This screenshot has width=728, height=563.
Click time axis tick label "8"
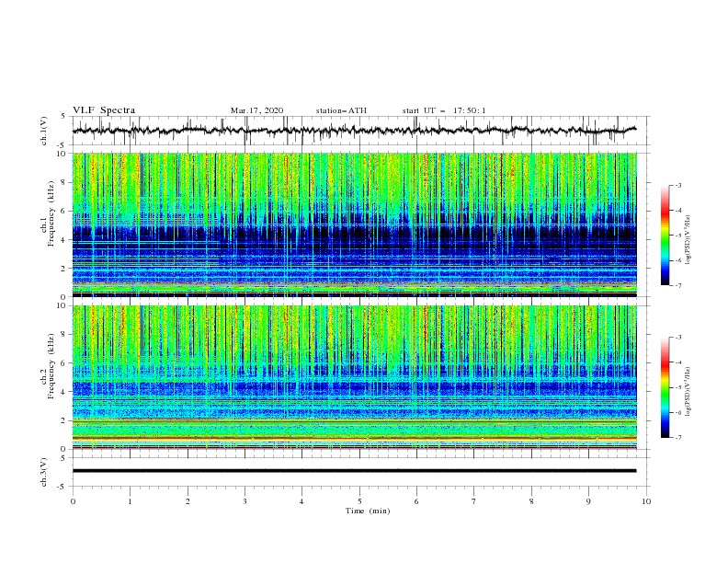click(531, 501)
